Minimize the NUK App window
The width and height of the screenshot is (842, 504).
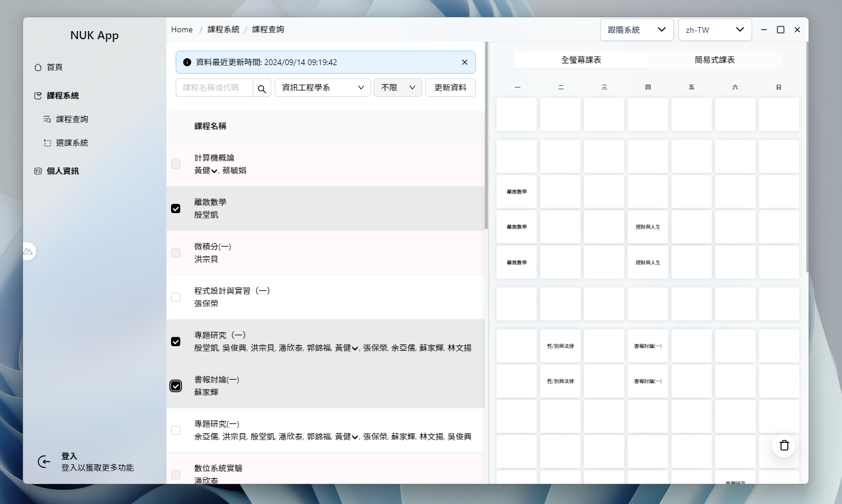click(764, 29)
